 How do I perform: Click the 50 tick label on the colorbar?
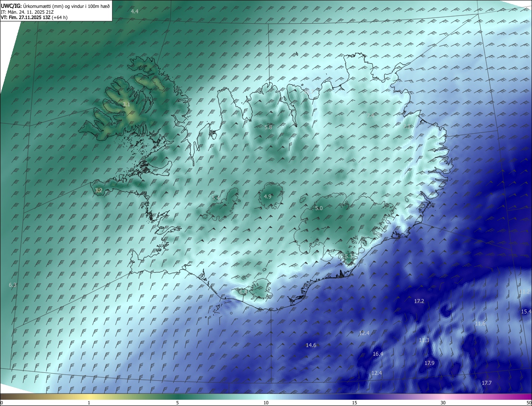pos(529,403)
